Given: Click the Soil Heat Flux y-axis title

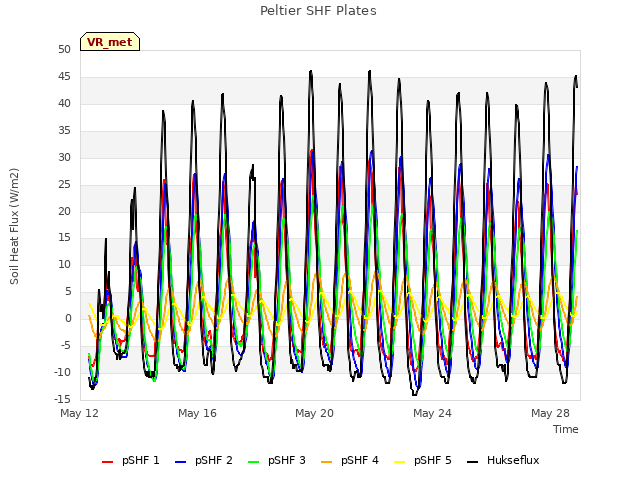Looking at the screenshot, I should tap(14, 226).
